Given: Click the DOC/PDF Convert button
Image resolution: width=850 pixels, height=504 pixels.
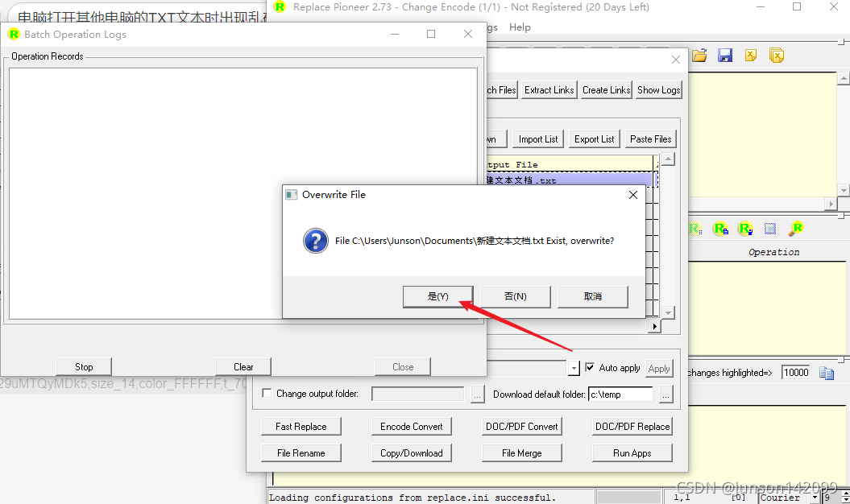Looking at the screenshot, I should (x=522, y=427).
